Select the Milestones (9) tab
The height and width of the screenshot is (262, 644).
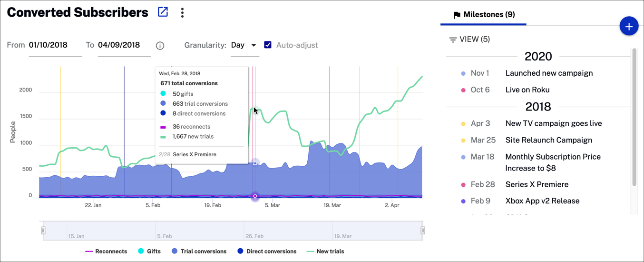484,15
